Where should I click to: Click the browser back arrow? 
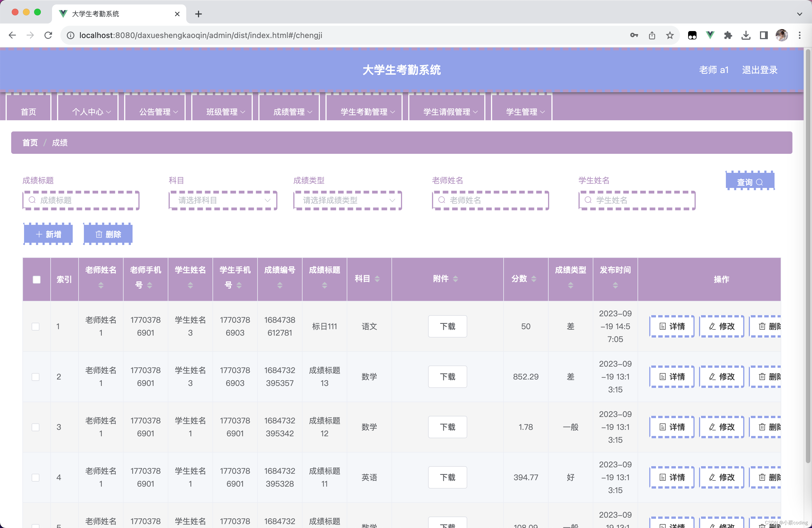[x=13, y=35]
